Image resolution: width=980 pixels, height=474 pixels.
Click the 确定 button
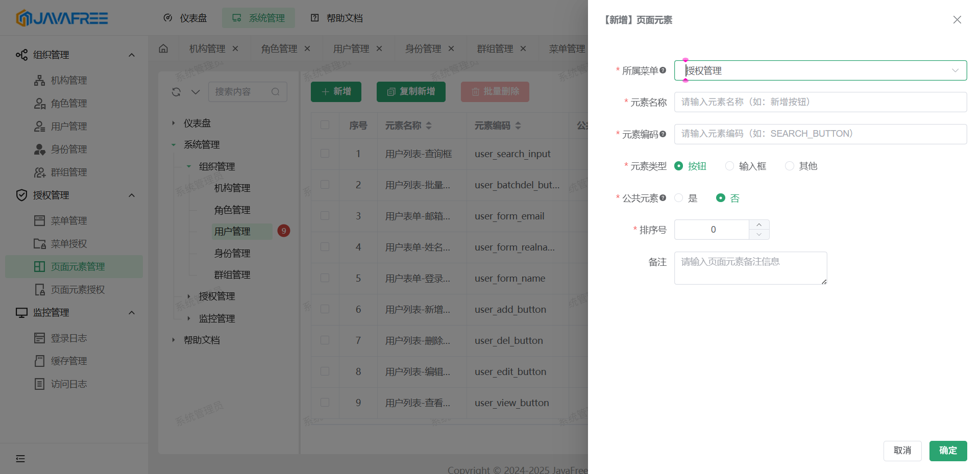pyautogui.click(x=948, y=451)
